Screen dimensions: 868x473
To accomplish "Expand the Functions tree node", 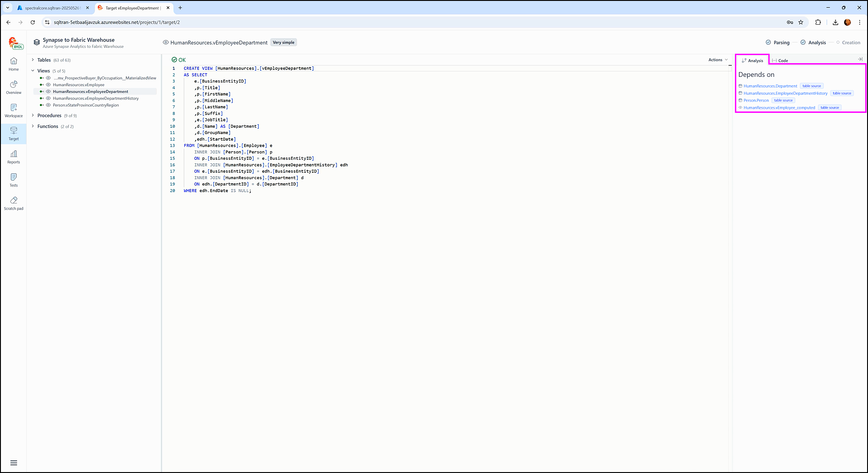I will point(33,126).
